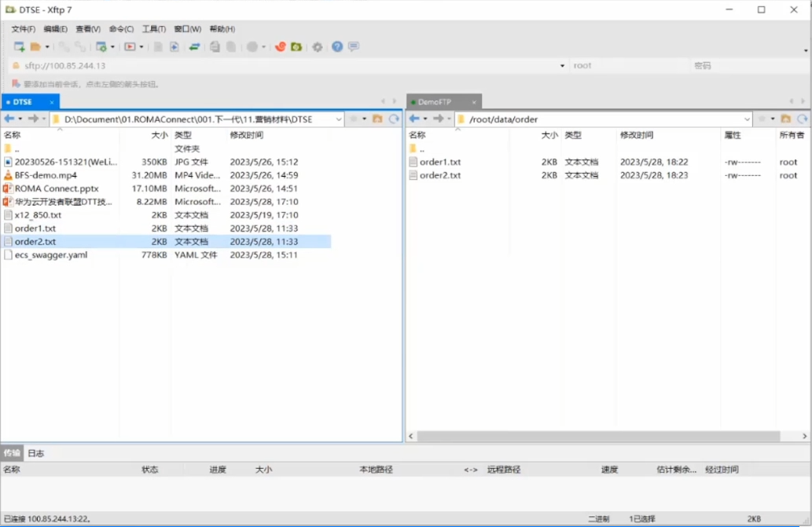Sort remote files by 属性 column
Screen dimensions: 812x527
coord(733,135)
